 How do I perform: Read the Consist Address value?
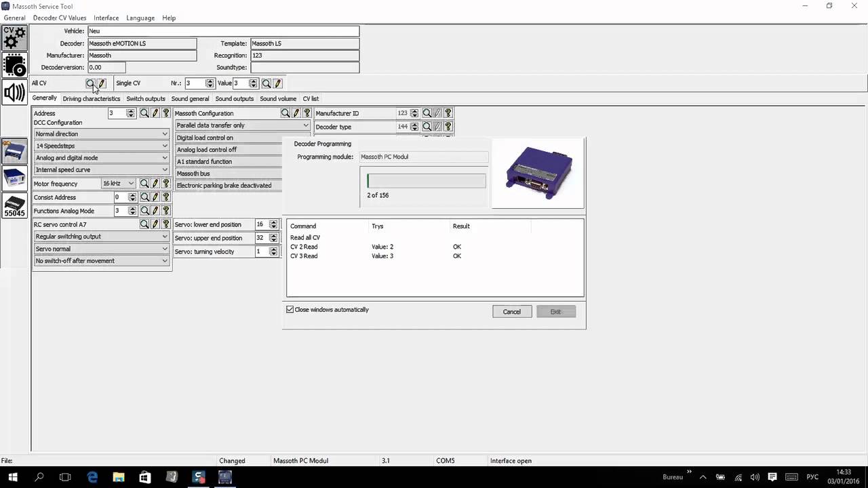(144, 197)
